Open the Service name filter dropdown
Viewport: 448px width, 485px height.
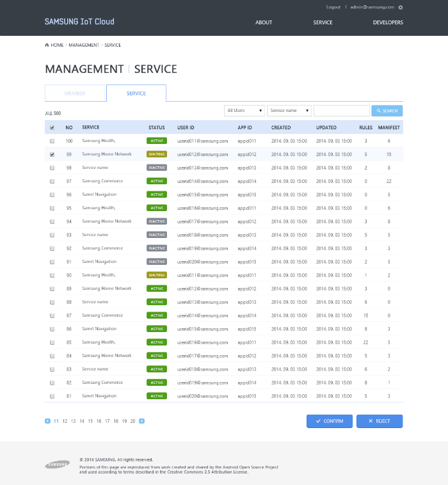[289, 111]
